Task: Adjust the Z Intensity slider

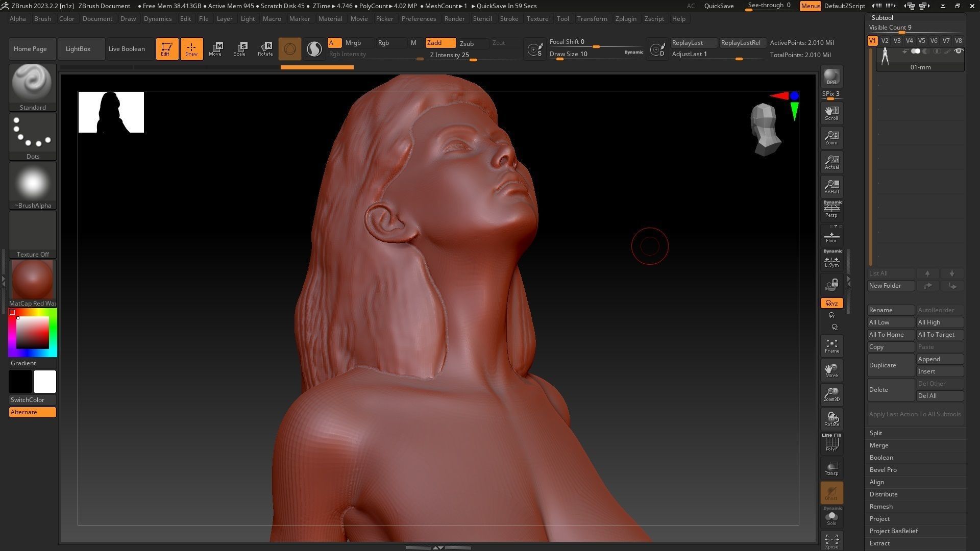Action: [x=472, y=56]
